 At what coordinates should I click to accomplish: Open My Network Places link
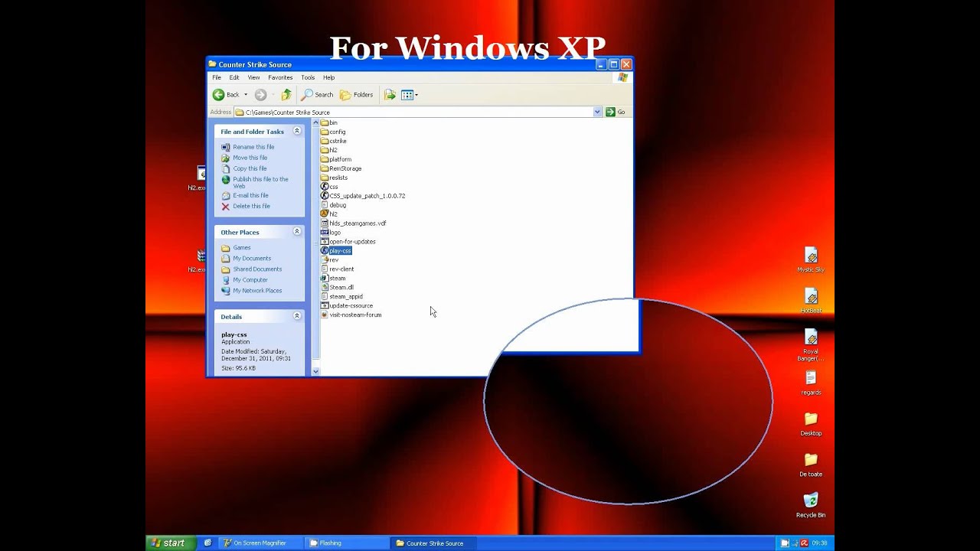[x=257, y=291]
